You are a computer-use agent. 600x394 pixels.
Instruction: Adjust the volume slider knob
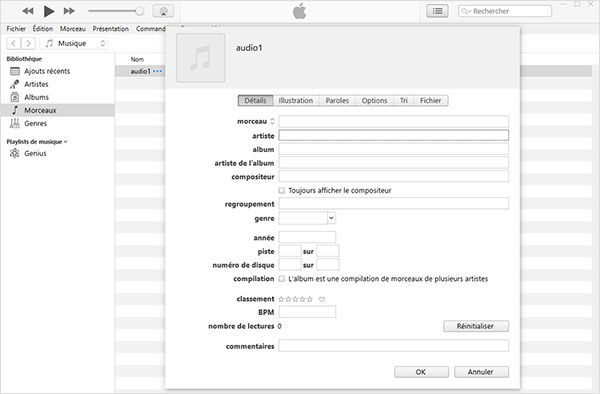point(140,11)
